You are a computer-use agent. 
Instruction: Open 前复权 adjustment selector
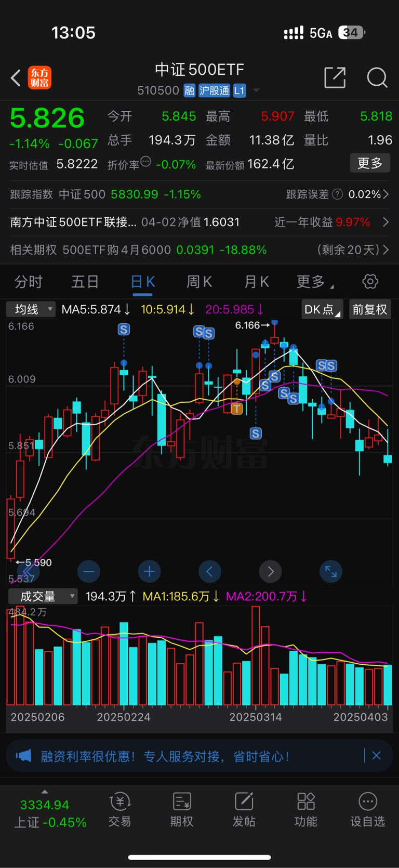(x=370, y=310)
